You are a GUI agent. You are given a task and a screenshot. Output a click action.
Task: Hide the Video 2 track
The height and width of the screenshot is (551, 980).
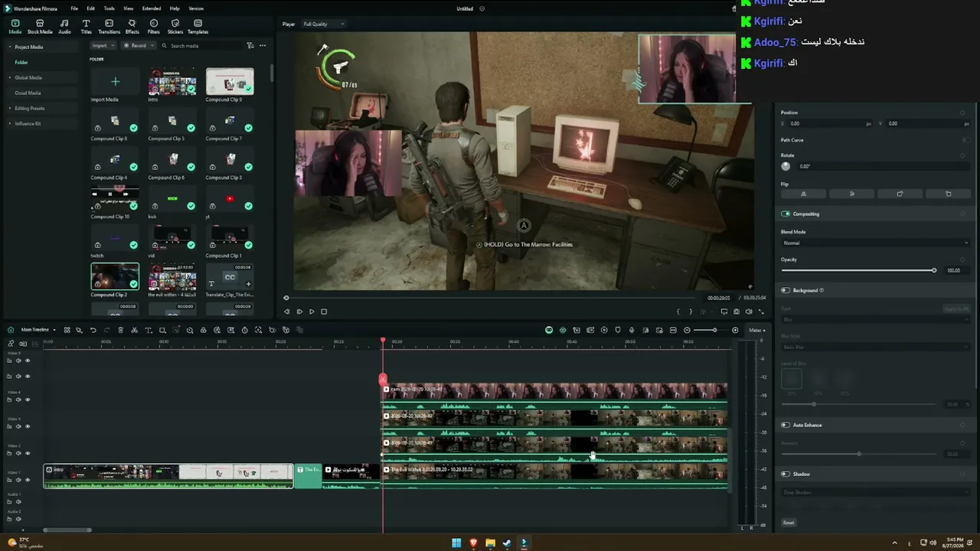pyautogui.click(x=28, y=453)
